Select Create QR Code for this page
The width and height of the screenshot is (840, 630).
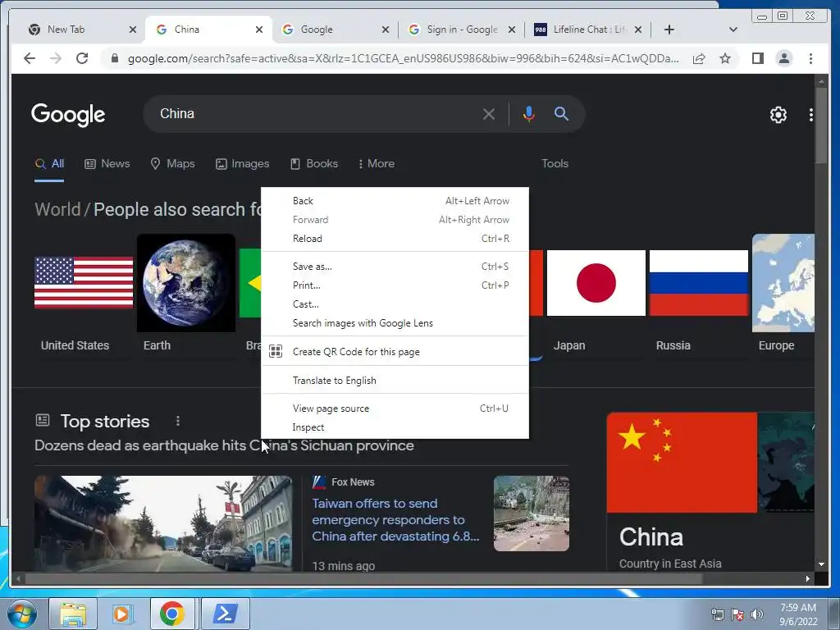point(395,351)
